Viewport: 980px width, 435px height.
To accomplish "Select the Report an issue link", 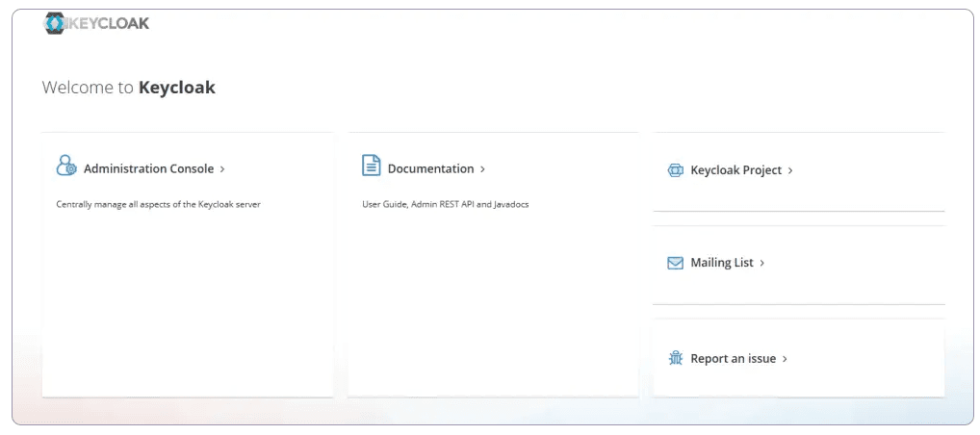I will [733, 359].
